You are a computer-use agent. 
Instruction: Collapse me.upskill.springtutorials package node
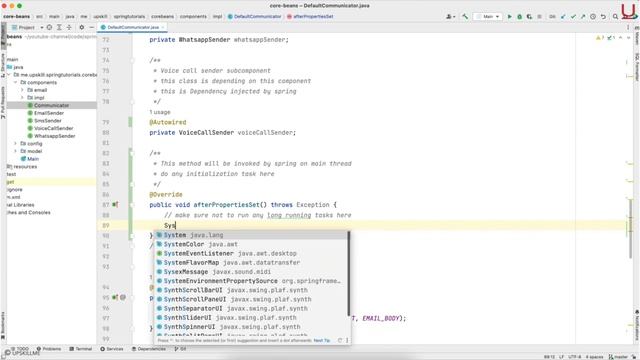[9, 75]
